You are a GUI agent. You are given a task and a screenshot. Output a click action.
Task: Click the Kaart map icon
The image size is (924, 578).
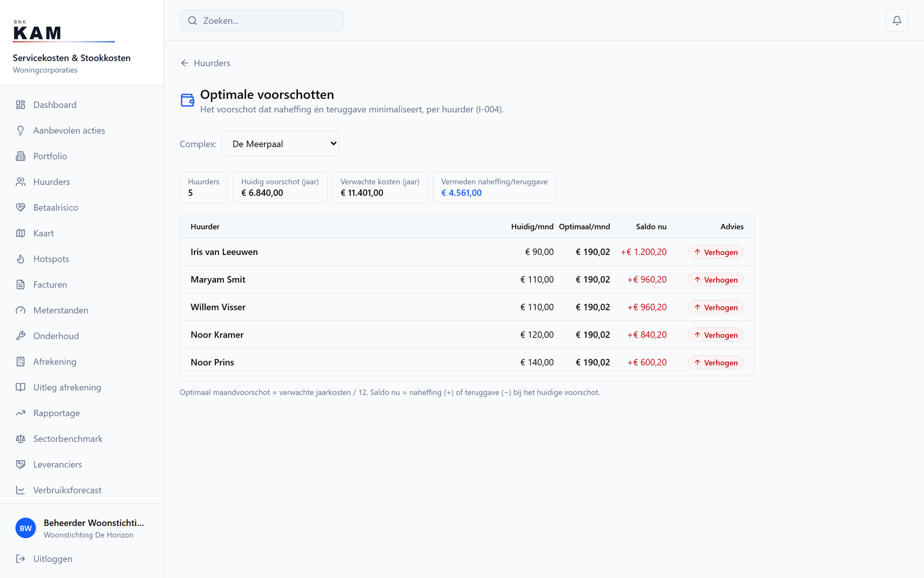(21, 234)
